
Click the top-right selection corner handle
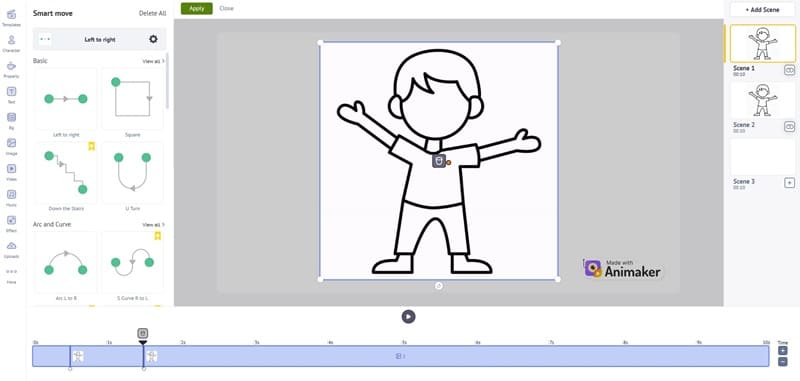(x=558, y=42)
